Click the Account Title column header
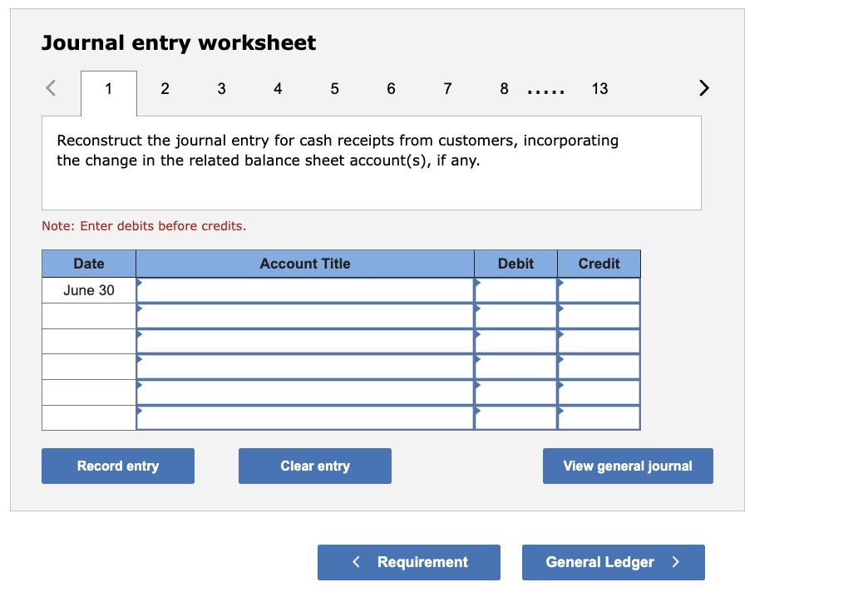The height and width of the screenshot is (592, 868). 305,264
